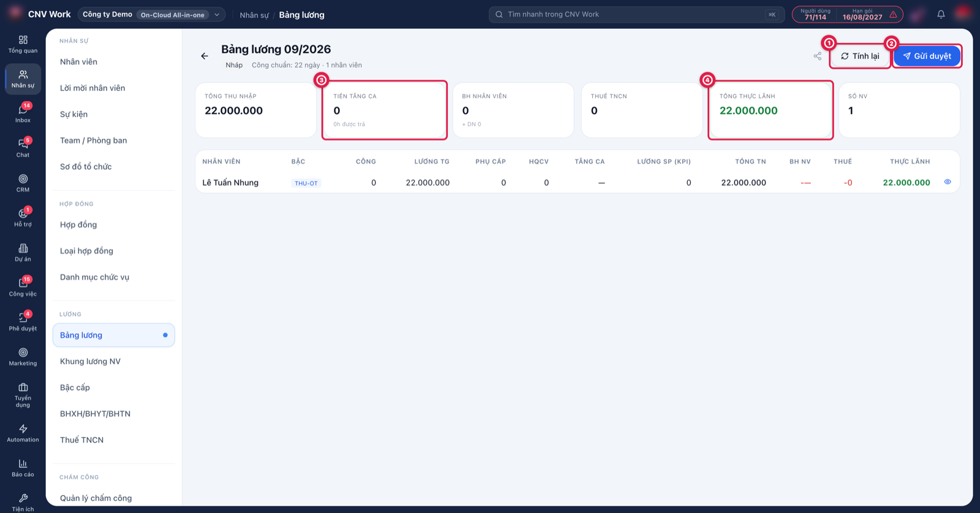Click the Nhân sự breadcrumb link
The width and height of the screenshot is (980, 513).
[254, 15]
